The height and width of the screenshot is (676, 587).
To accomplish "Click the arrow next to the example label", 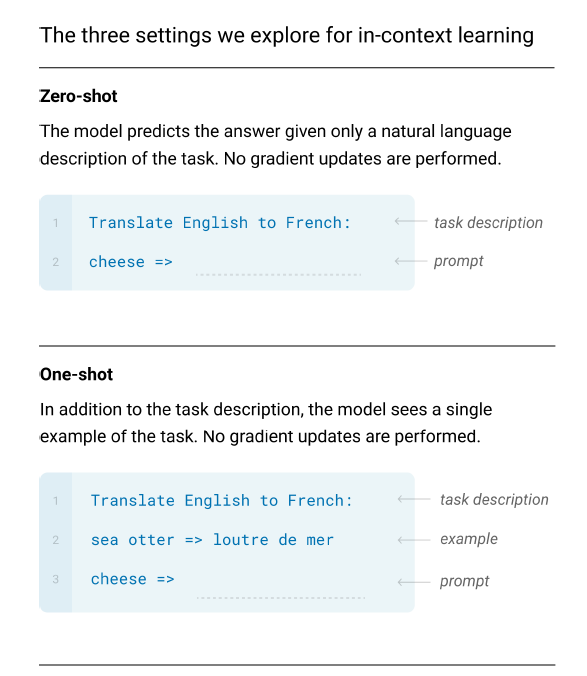I will click(x=414, y=540).
